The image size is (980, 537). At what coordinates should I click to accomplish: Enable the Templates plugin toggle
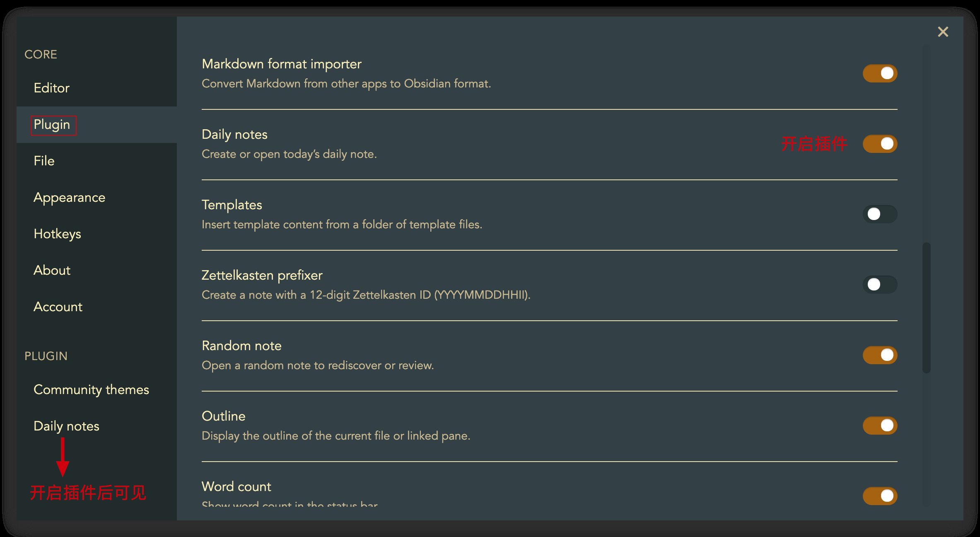pos(880,214)
